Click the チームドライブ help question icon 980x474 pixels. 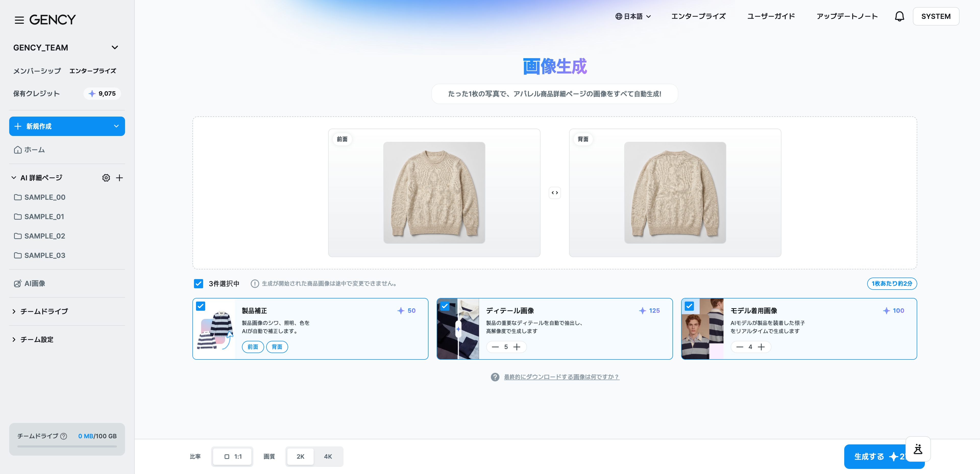(64, 436)
